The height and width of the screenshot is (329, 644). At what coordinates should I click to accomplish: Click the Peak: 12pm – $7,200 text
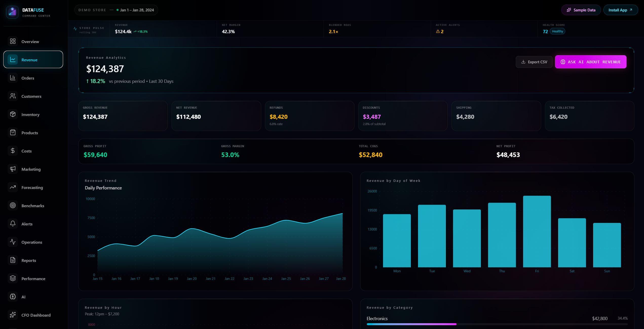tap(102, 314)
